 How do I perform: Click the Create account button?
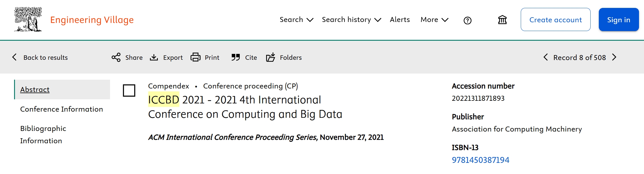point(555,20)
